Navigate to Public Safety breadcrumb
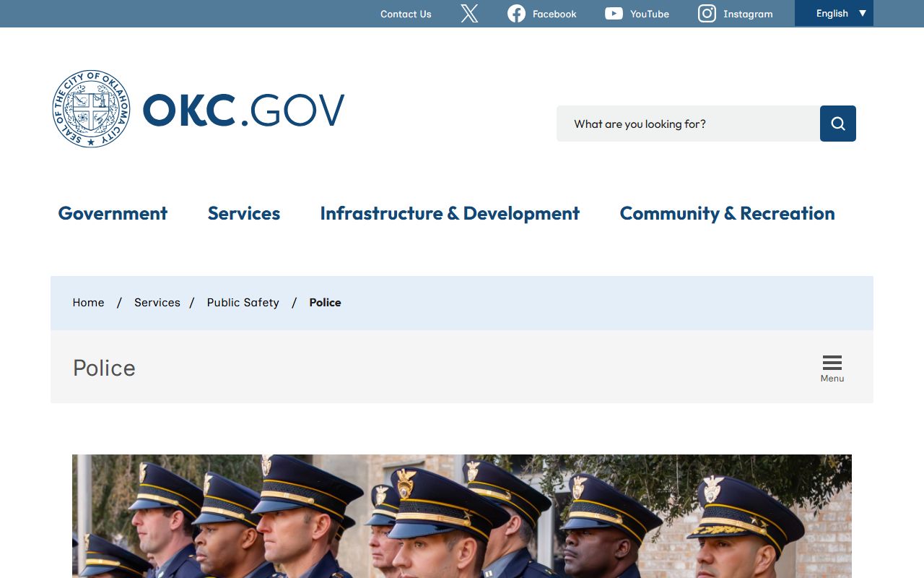The image size is (924, 578). coord(243,303)
